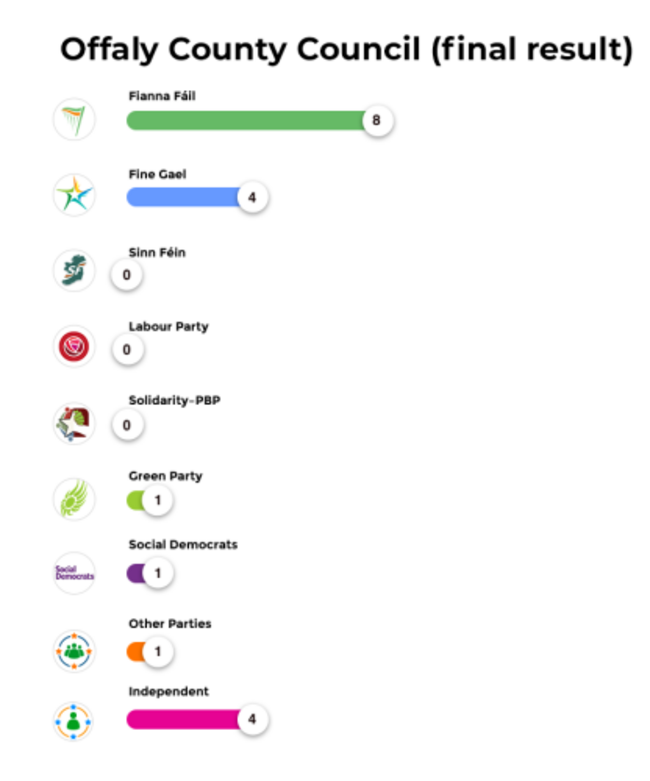This screenshot has width=650, height=781.
Task: Click the Fine Gael star logo
Action: click(x=74, y=196)
